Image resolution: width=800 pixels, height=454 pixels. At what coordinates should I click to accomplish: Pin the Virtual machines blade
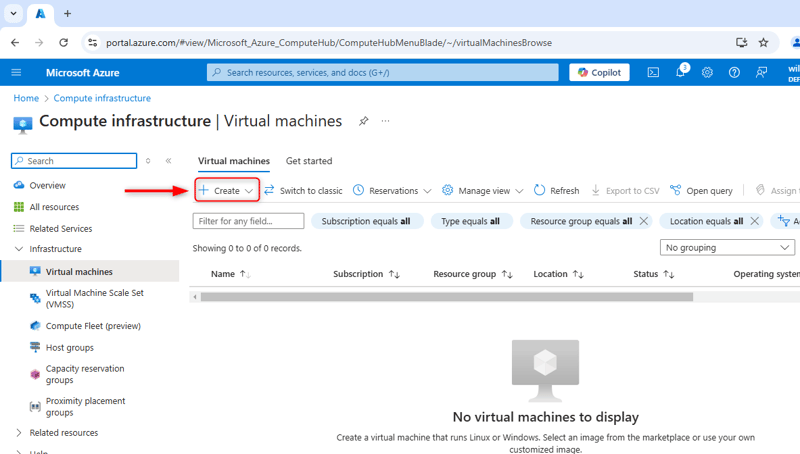pyautogui.click(x=363, y=121)
